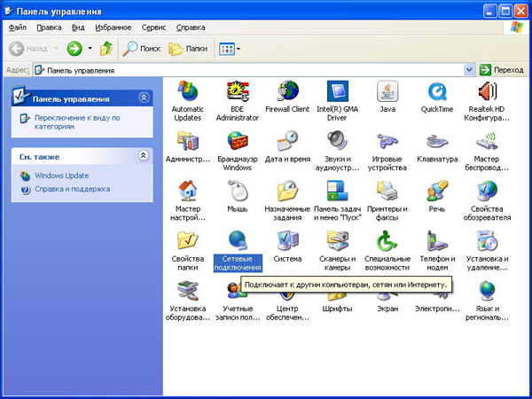Open Центр обеспечения безопасности label

(x=287, y=313)
